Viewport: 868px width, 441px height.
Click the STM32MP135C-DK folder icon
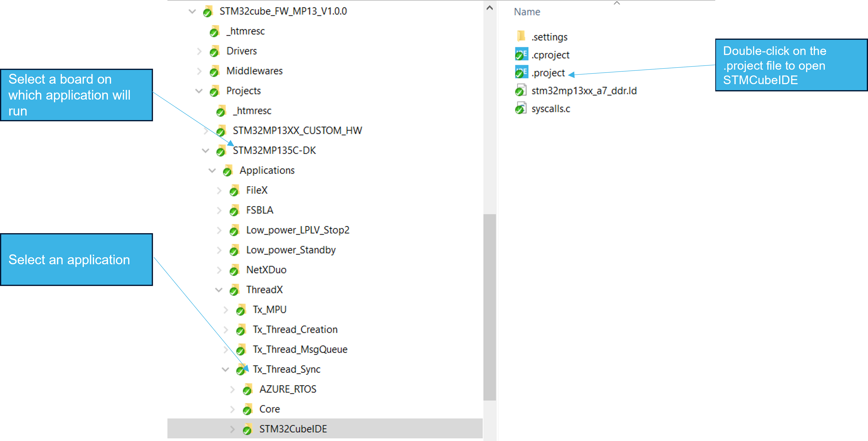click(221, 151)
